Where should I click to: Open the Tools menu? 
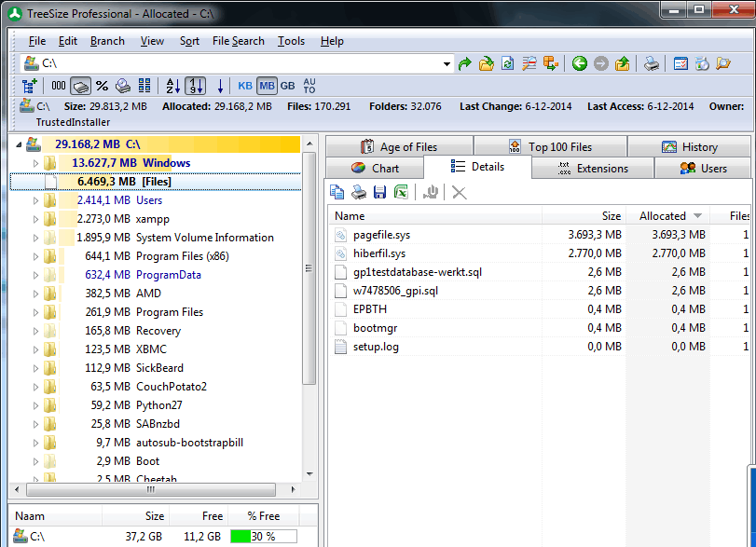pos(291,41)
